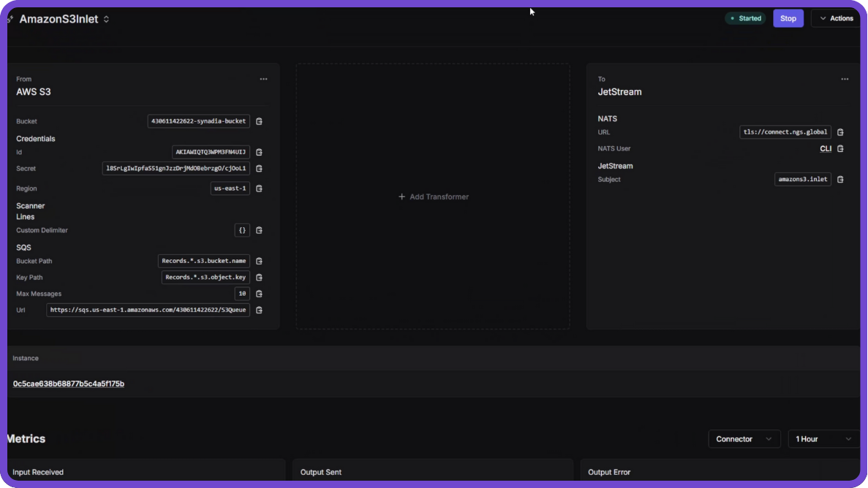This screenshot has height=488, width=868.
Task: Copy the NATS User value
Action: pyautogui.click(x=840, y=149)
